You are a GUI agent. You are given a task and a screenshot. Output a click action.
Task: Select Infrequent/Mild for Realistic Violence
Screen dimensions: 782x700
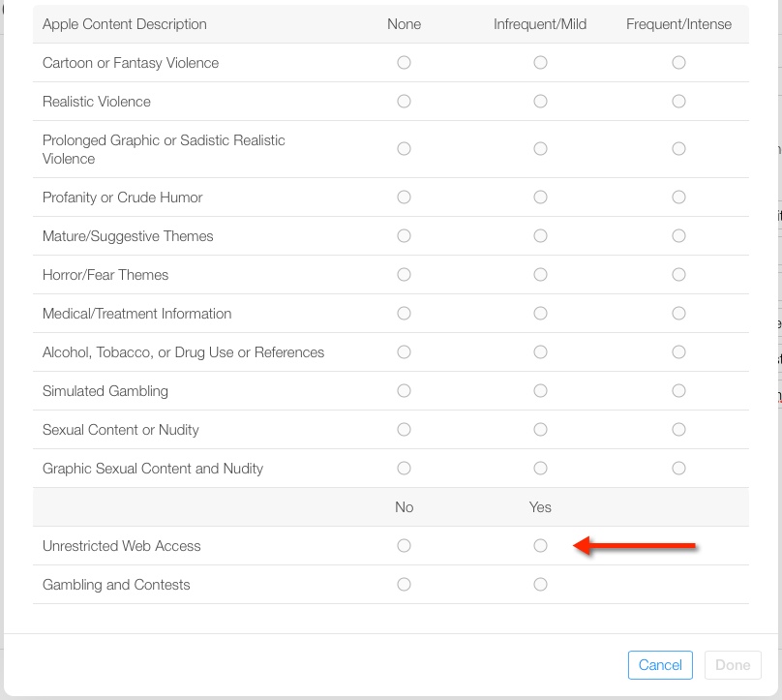pyautogui.click(x=540, y=102)
